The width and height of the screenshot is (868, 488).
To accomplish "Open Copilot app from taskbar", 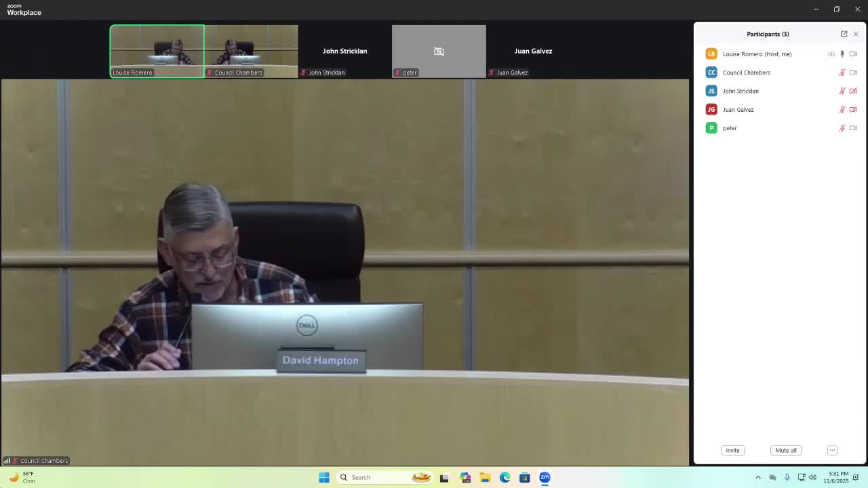I will pyautogui.click(x=465, y=477).
